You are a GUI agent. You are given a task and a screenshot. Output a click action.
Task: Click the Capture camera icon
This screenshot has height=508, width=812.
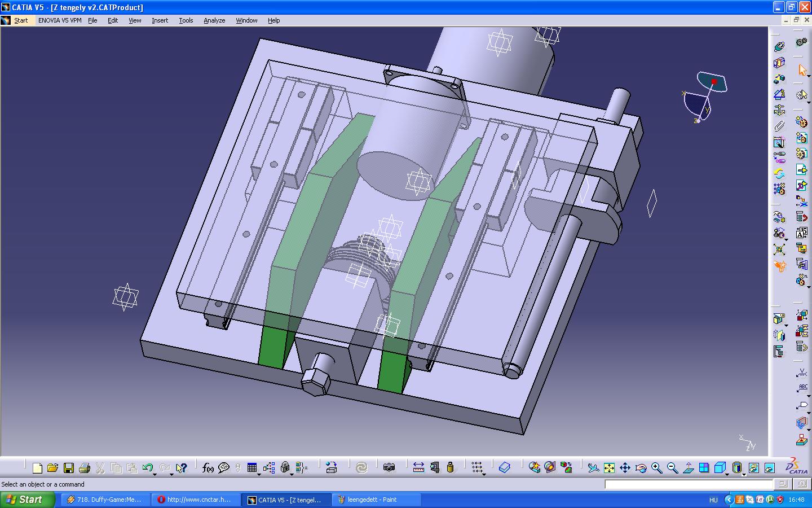(389, 467)
